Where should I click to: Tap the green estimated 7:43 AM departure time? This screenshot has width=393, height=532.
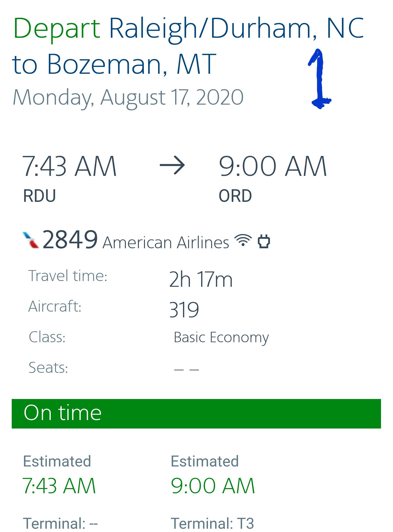point(59,486)
